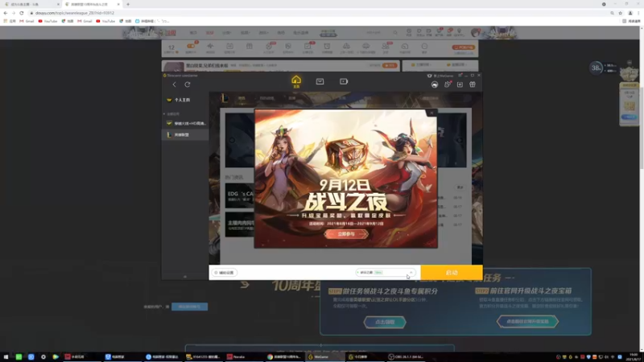This screenshot has height=362, width=644.
Task: Open the WeGame video tab icon
Action: pos(344,82)
